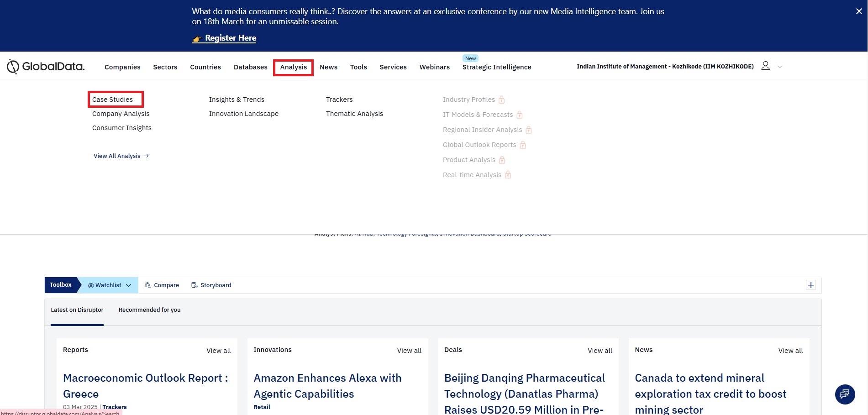Open Thematic Analysis menu entry
This screenshot has height=415, width=868.
pos(354,114)
